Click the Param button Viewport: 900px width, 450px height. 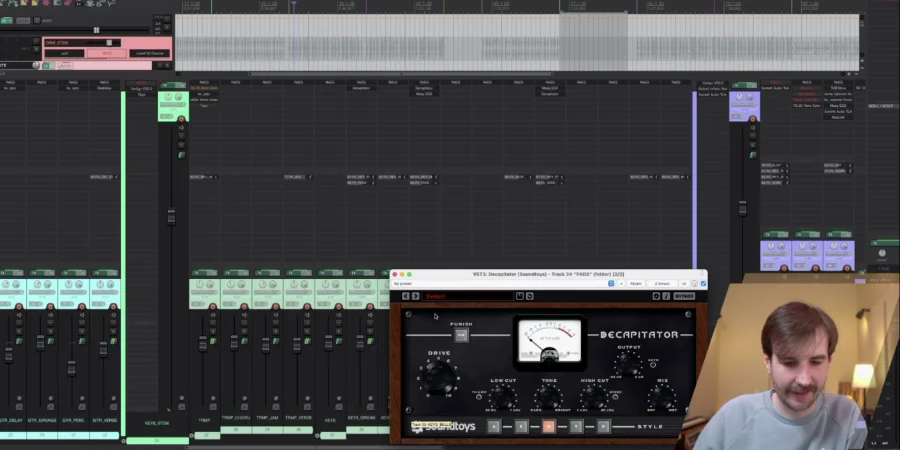(x=635, y=284)
